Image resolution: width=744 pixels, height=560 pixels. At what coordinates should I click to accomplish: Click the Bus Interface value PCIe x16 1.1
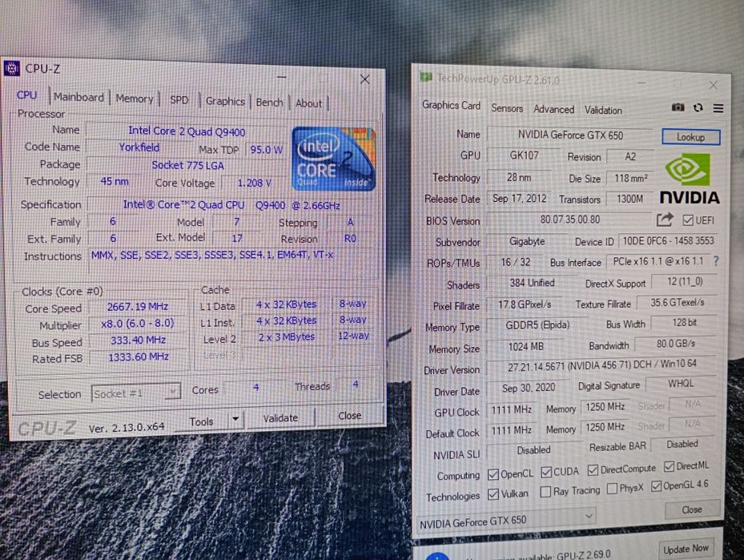pos(658,261)
